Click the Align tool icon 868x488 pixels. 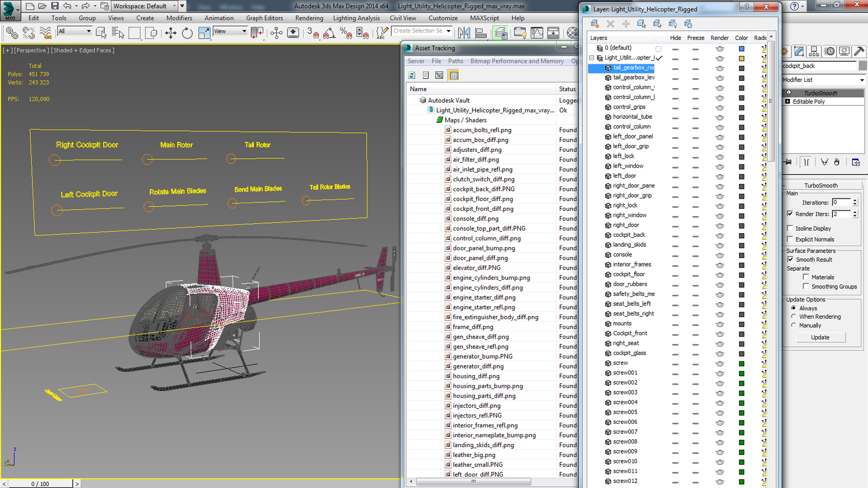[481, 33]
